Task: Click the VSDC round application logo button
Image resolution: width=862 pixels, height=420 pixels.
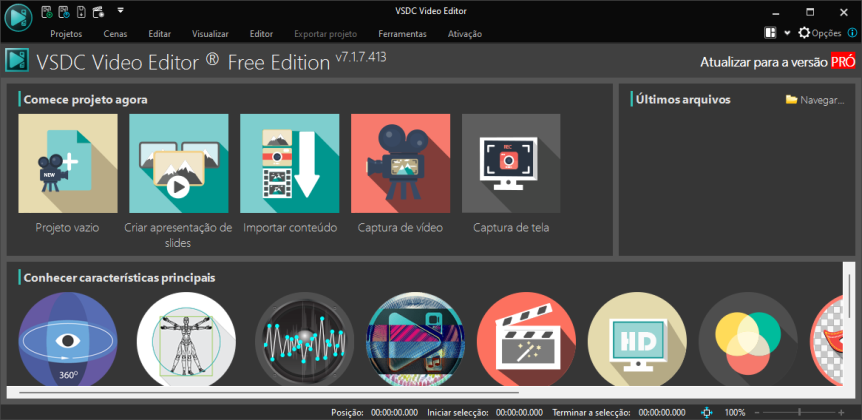Action: point(18,18)
